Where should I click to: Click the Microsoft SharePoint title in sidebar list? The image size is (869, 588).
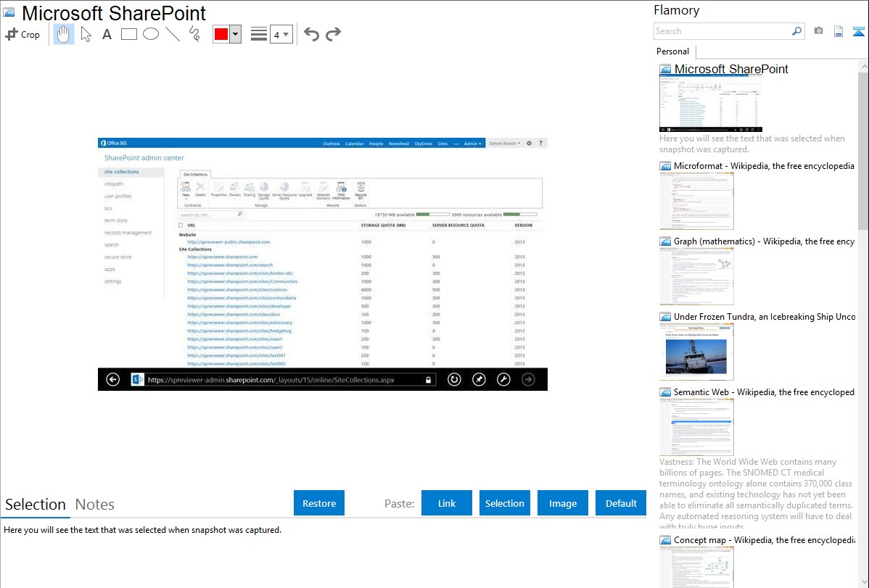(x=731, y=69)
